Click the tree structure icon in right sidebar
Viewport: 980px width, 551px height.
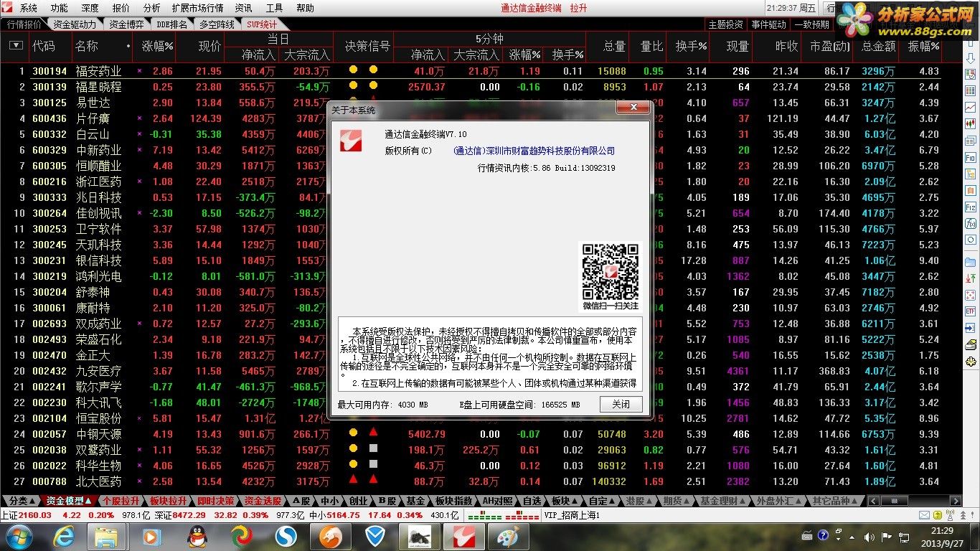pyautogui.click(x=970, y=174)
